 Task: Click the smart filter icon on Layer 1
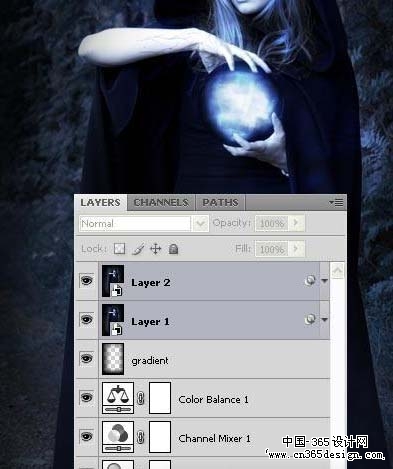pos(310,320)
